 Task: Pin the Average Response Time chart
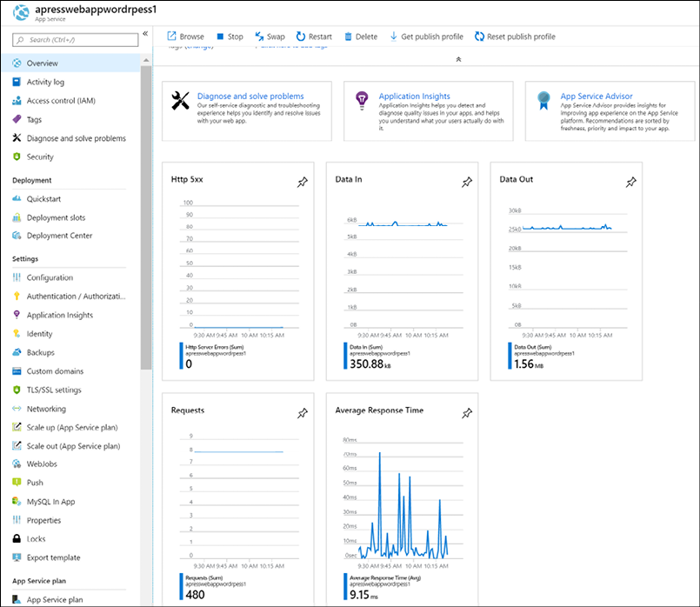pyautogui.click(x=466, y=413)
